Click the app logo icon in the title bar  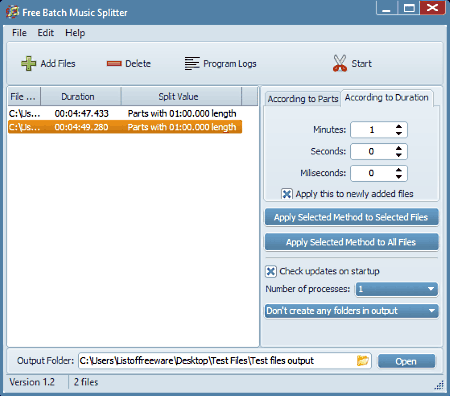coord(12,12)
